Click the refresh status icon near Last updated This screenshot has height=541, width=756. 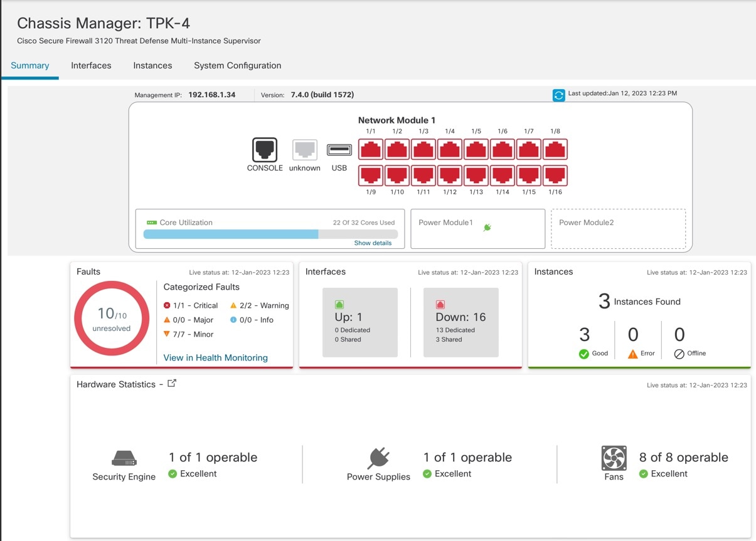(x=558, y=95)
